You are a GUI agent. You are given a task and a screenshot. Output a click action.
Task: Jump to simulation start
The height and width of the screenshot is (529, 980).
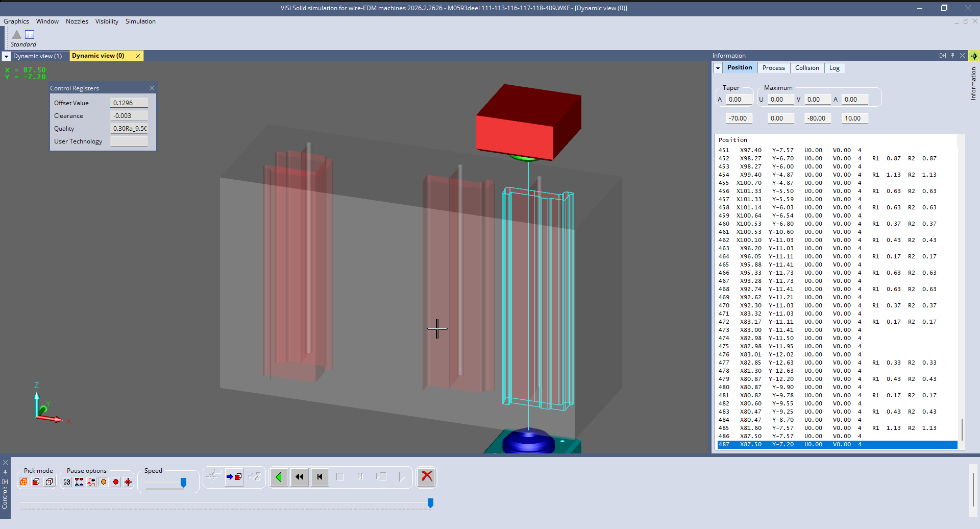point(320,477)
